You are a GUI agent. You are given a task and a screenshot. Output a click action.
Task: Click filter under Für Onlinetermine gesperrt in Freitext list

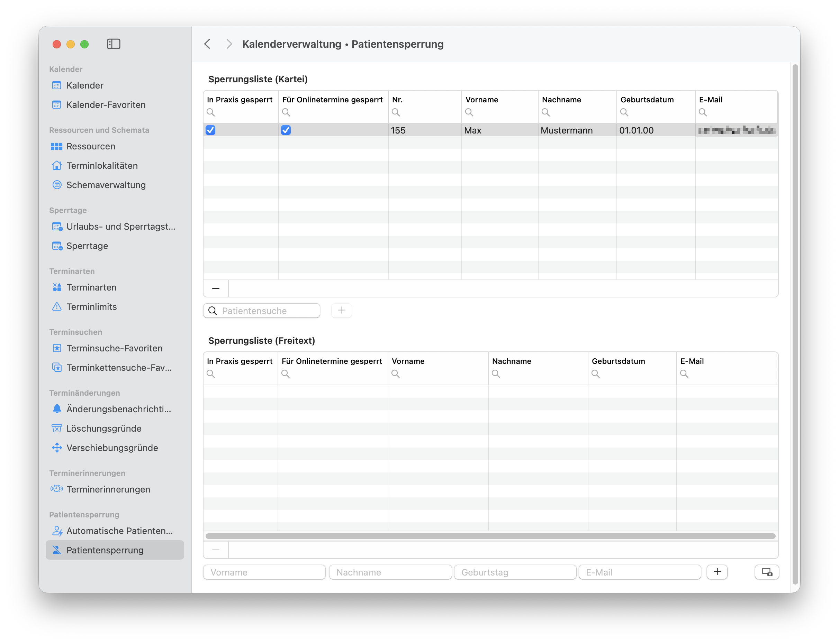[x=333, y=374]
